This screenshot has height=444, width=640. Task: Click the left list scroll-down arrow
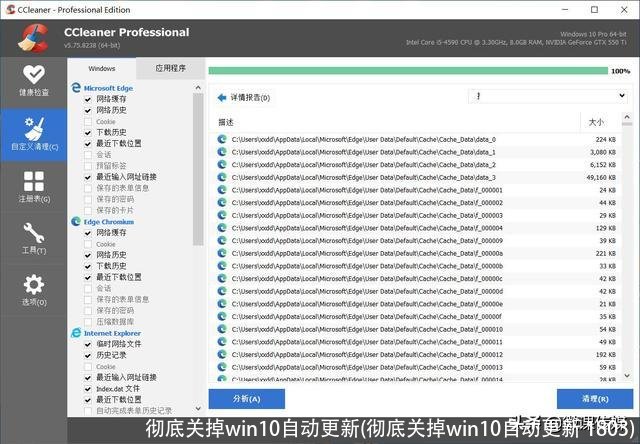198,408
